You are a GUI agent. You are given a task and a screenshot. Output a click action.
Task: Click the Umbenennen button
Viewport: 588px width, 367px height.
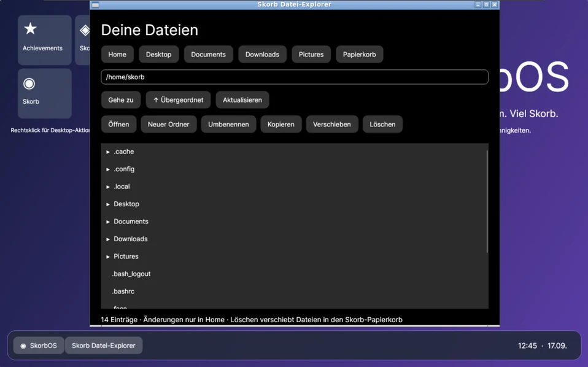228,125
